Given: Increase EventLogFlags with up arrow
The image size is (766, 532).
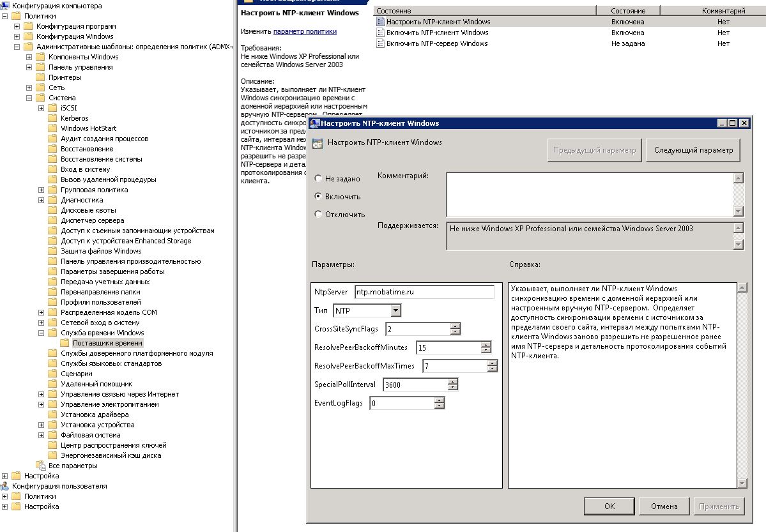Looking at the screenshot, I should tap(440, 400).
